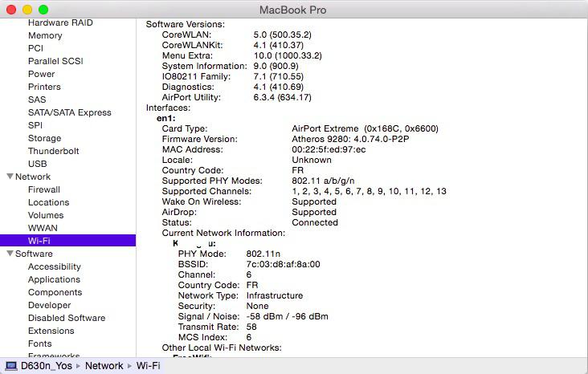Open USB in the sidebar
This screenshot has width=588, height=374.
38,164
